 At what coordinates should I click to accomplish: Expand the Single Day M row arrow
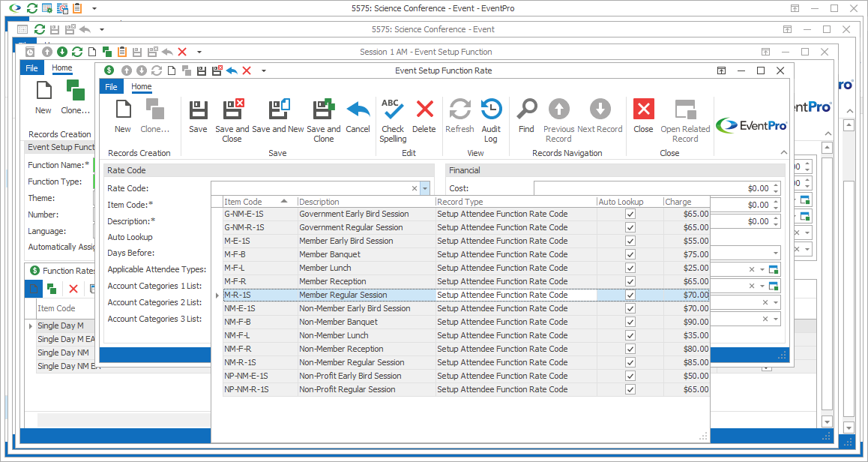click(31, 325)
